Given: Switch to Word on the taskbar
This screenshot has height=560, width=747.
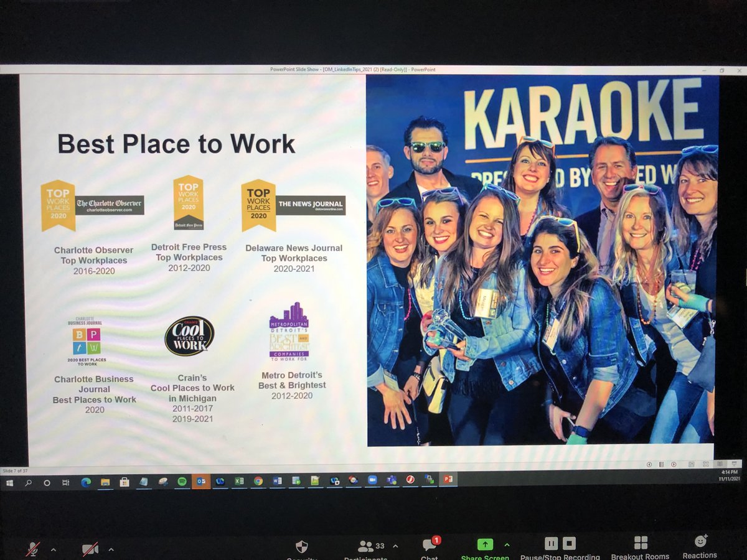Looking at the screenshot, I should click(x=277, y=481).
